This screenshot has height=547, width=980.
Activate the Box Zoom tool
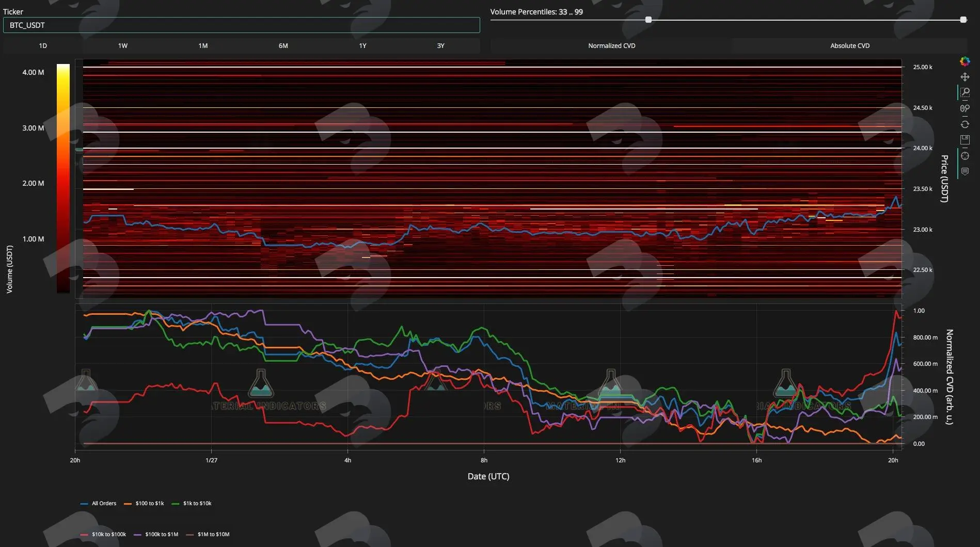pyautogui.click(x=965, y=92)
